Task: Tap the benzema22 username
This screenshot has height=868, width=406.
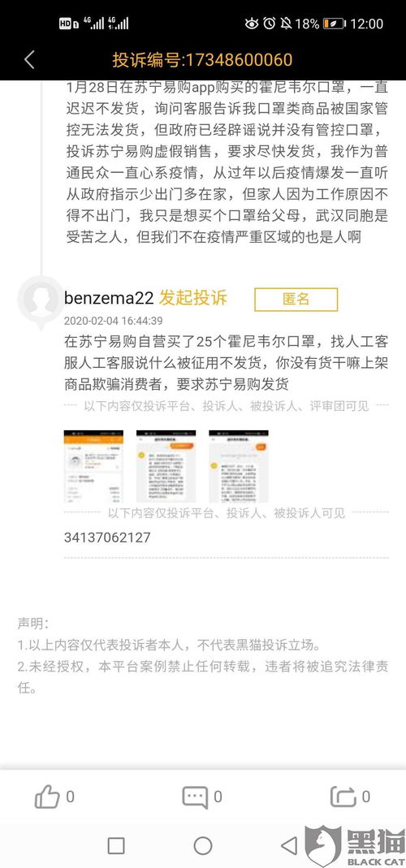Action: coord(109,298)
